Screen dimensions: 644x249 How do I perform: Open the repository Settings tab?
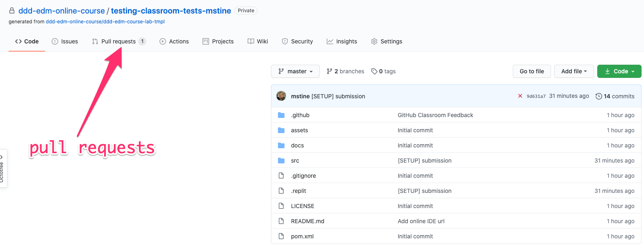387,41
